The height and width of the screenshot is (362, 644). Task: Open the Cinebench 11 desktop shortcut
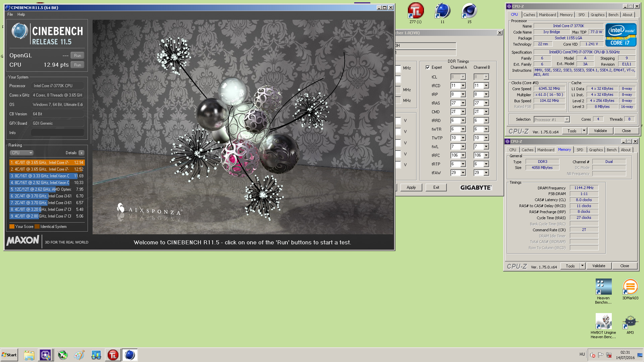click(x=442, y=13)
